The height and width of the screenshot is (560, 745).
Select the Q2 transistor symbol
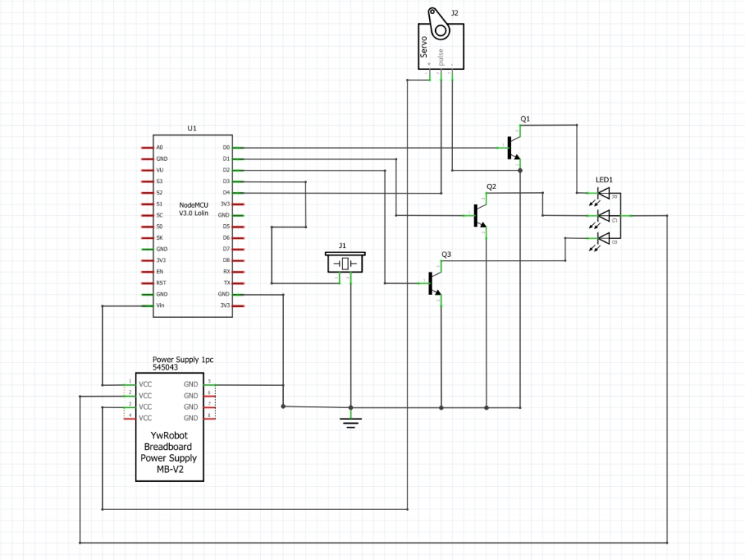[x=478, y=215]
